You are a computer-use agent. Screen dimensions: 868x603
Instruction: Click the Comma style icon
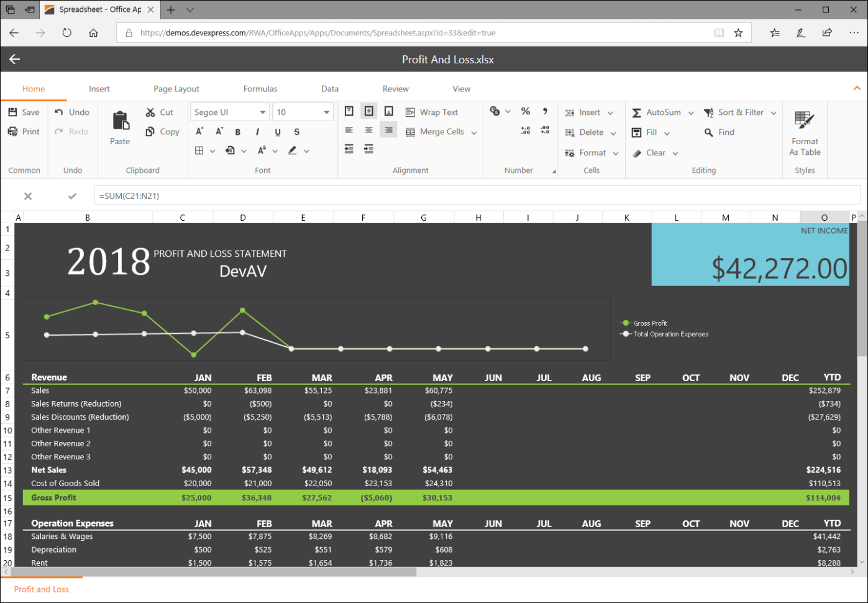(x=546, y=112)
